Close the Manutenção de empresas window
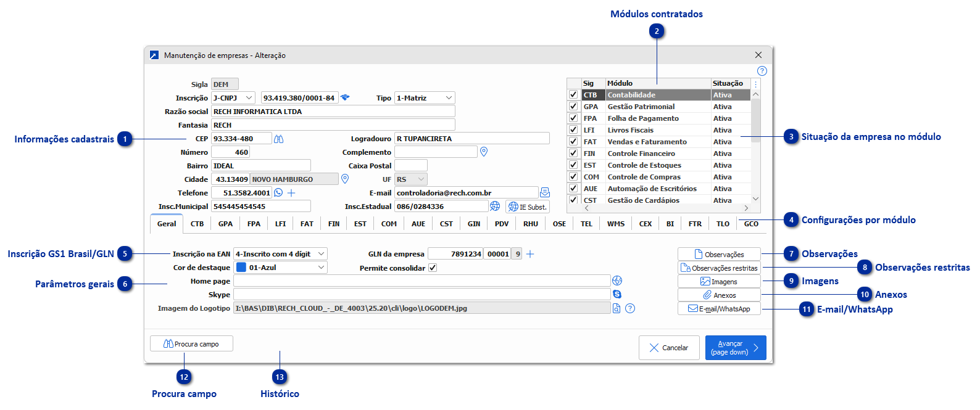This screenshot has width=980, height=410. click(x=758, y=55)
